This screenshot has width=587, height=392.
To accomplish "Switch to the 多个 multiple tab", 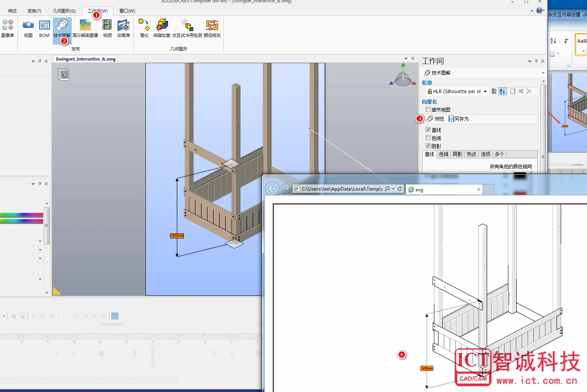I will point(499,154).
